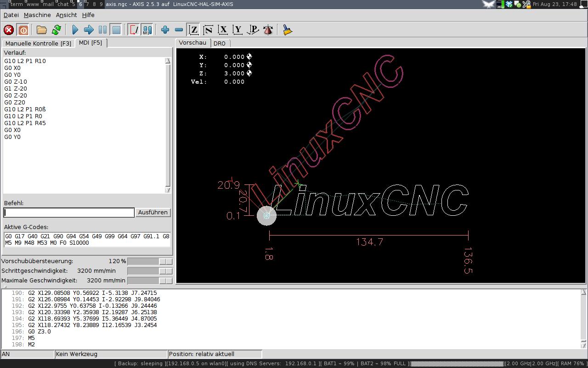588x368 pixels.
Task: Focus the Befehl command input field
Action: point(69,213)
